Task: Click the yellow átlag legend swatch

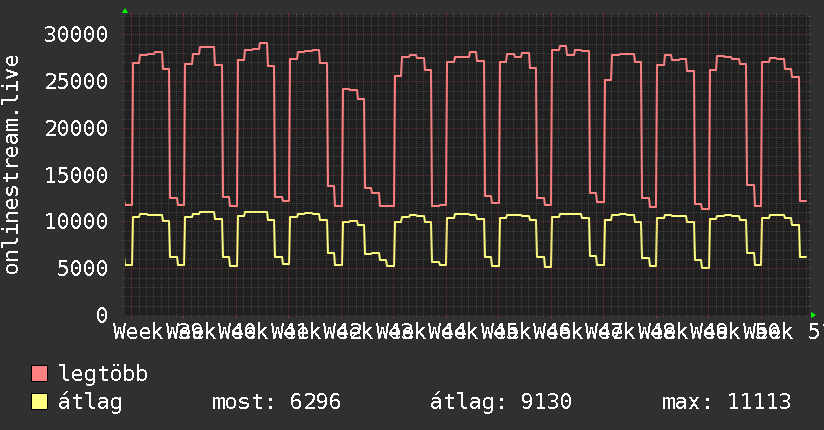Action: [39, 402]
